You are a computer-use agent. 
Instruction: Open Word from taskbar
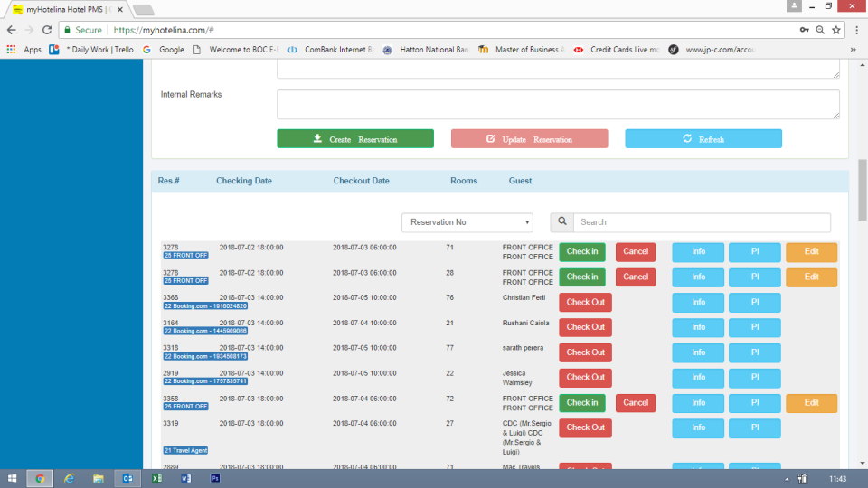186,479
